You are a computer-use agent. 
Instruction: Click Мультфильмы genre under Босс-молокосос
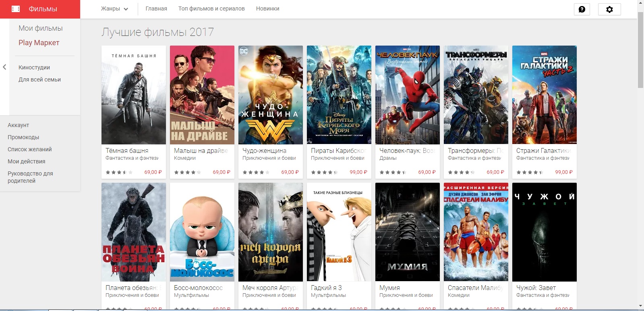[191, 295]
